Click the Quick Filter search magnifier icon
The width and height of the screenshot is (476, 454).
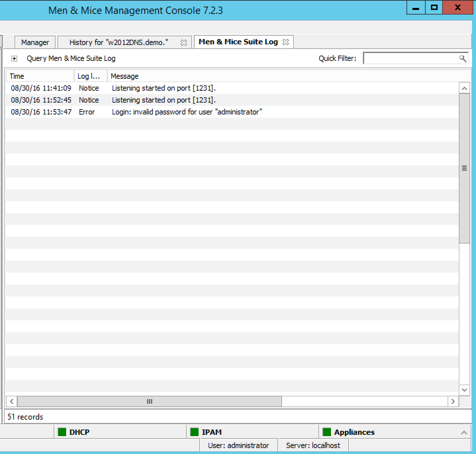[462, 59]
